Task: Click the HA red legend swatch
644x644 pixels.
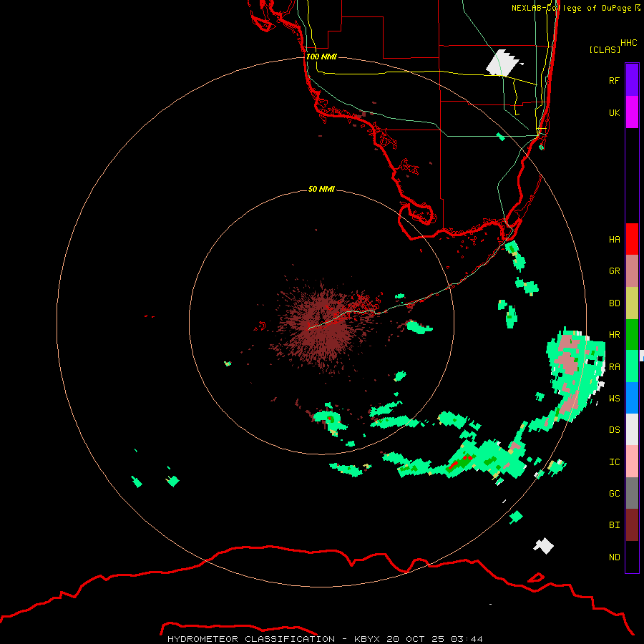Action: pyautogui.click(x=632, y=239)
